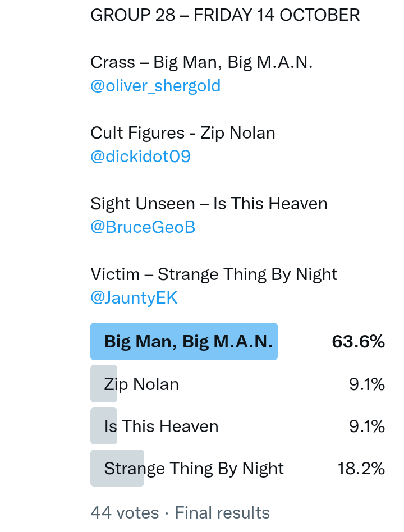This screenshot has height=532, width=404.
Task: Visit the @BruceGeoB profile link
Action: pyautogui.click(x=143, y=227)
